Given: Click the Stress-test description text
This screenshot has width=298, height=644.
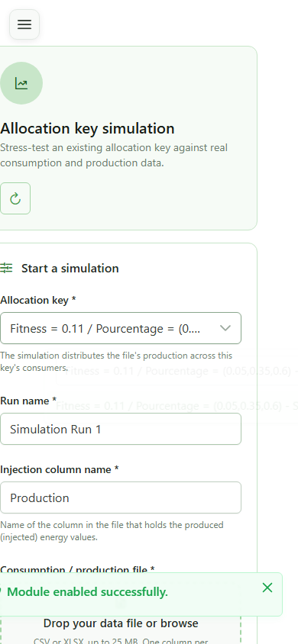Looking at the screenshot, I should pos(114,155).
